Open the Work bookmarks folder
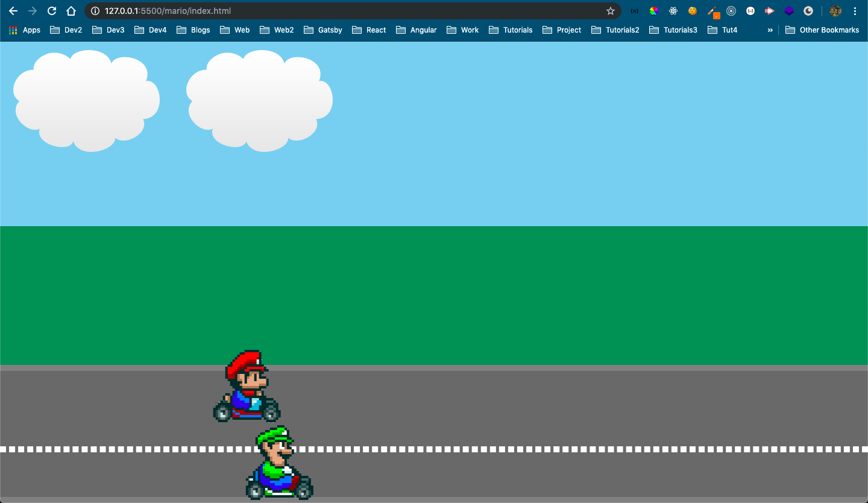The height and width of the screenshot is (503, 868). pyautogui.click(x=463, y=30)
